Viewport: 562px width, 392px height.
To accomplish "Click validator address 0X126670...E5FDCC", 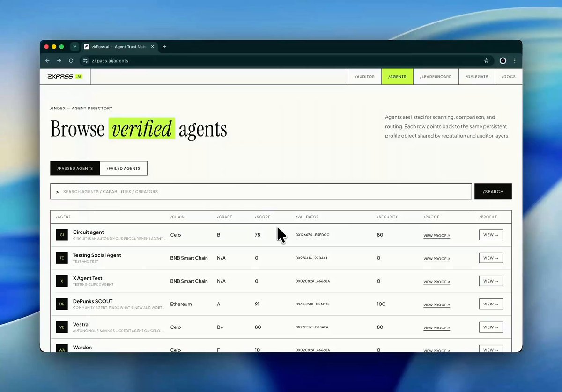I will click(312, 235).
